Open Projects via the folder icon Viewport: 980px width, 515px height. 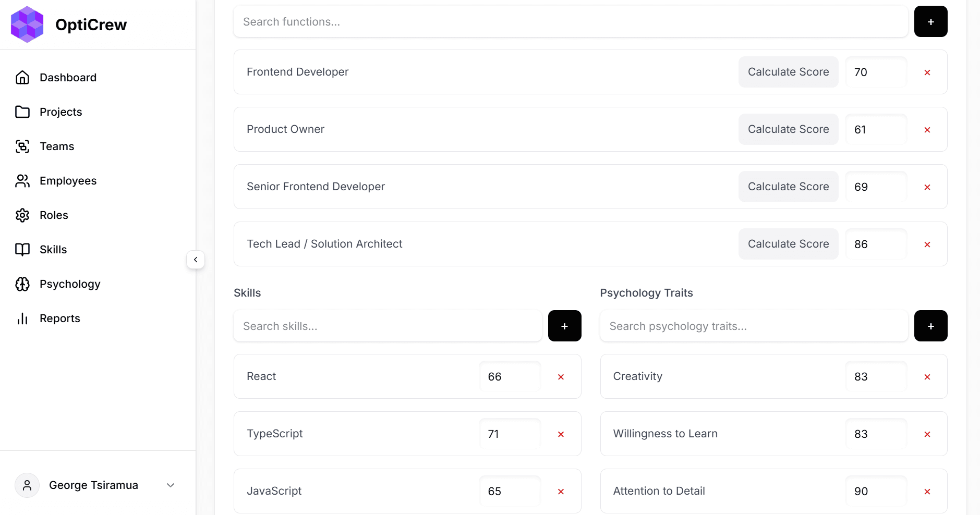point(22,112)
